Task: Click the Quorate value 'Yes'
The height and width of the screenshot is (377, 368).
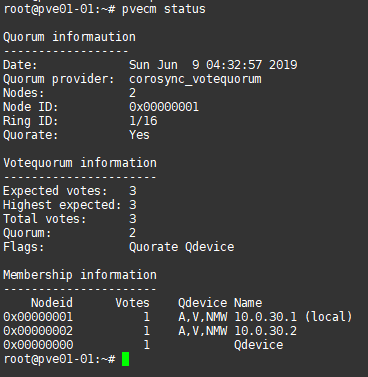Action: (x=139, y=135)
